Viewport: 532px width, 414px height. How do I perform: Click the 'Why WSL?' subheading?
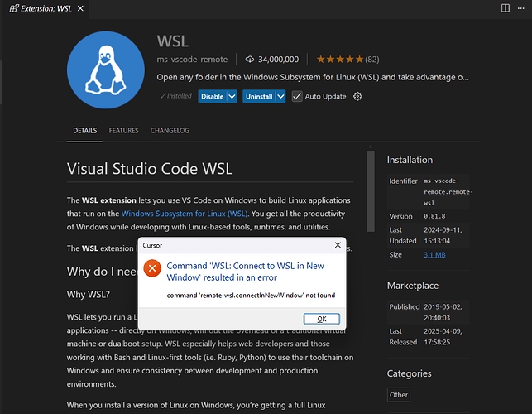coord(89,295)
